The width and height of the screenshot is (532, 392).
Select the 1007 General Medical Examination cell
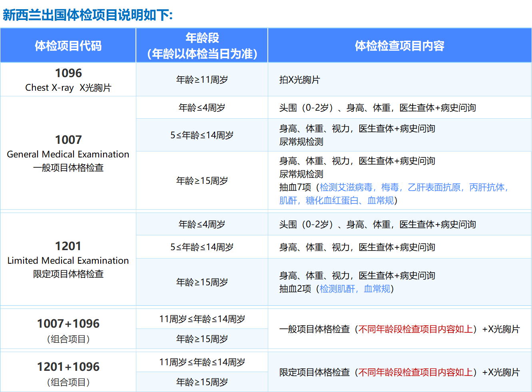tap(68, 155)
